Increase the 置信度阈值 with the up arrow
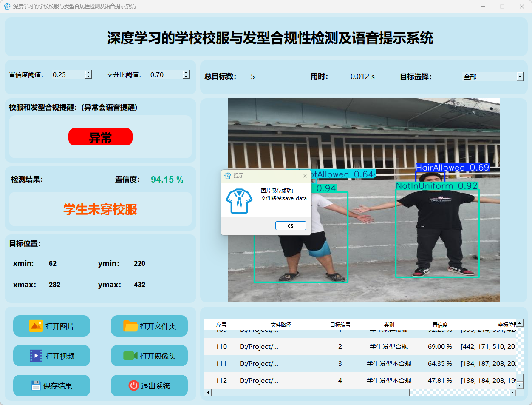 click(x=88, y=72)
